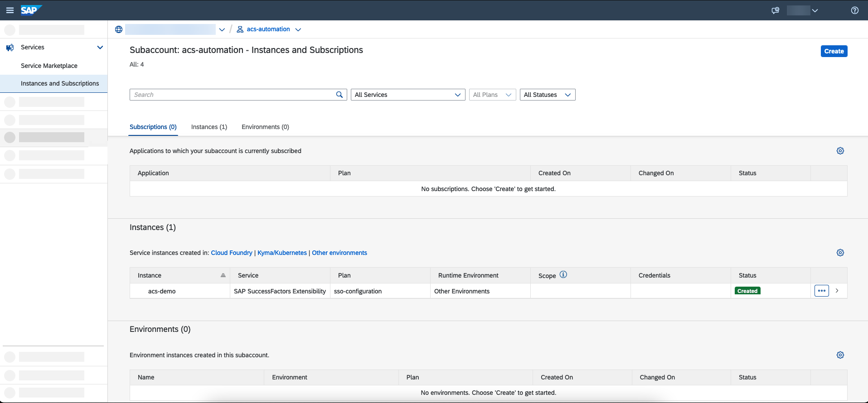Screen dimensions: 868x403
Task: Switch to Environments (0) tab
Action: coord(265,127)
